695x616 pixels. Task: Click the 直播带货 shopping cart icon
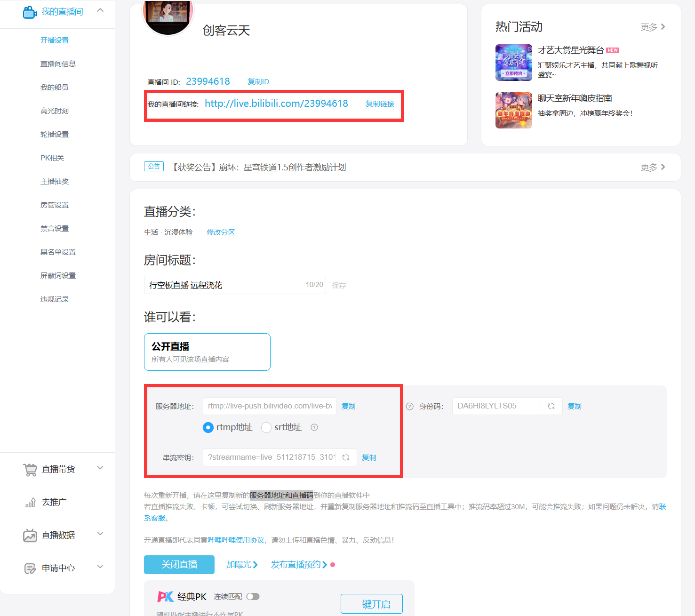coord(30,469)
